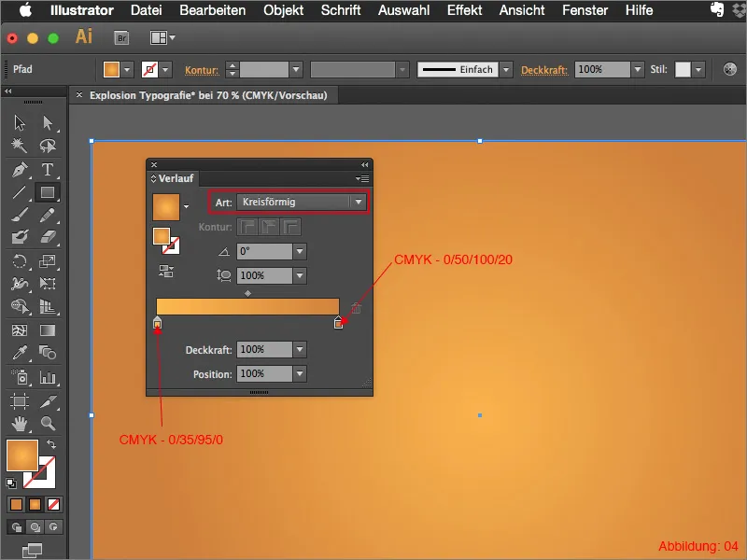Enable Draw Inside mode
Viewport: 747px width, 560px height.
(x=53, y=527)
